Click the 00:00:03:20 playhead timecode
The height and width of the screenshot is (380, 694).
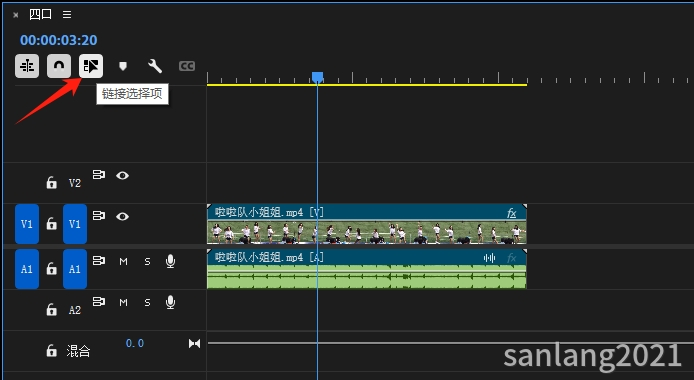(58, 40)
